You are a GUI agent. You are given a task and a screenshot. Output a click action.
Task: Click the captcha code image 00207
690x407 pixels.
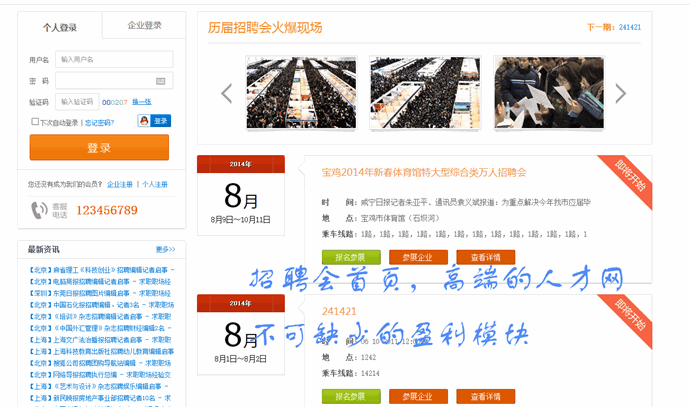coord(115,102)
